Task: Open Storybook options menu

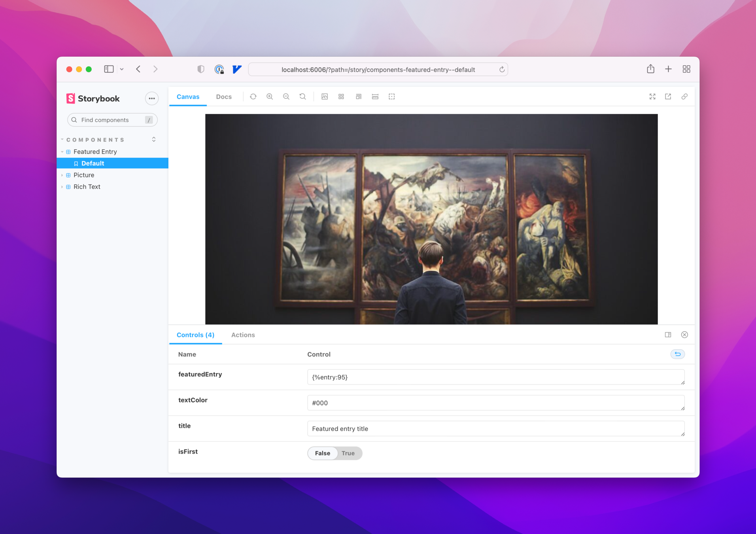Action: [152, 98]
